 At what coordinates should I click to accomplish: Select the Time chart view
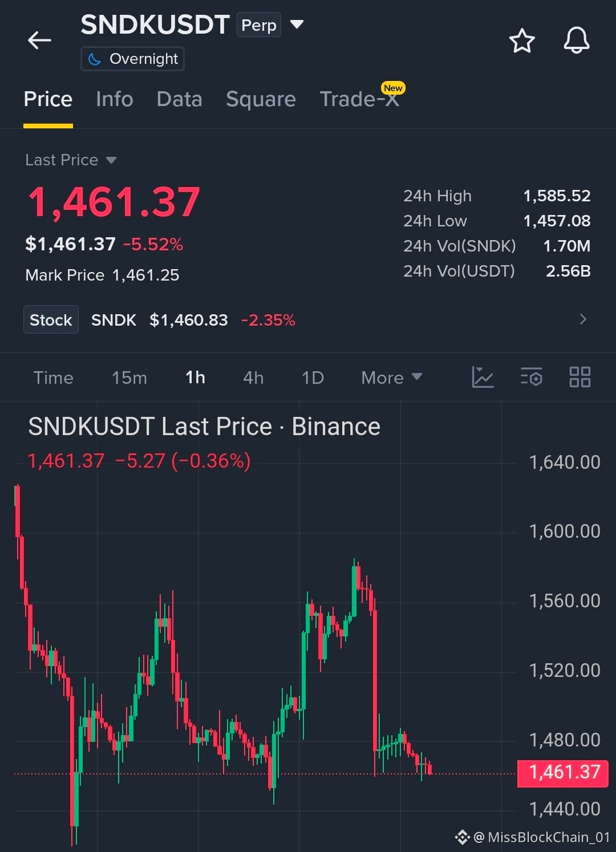(x=53, y=378)
